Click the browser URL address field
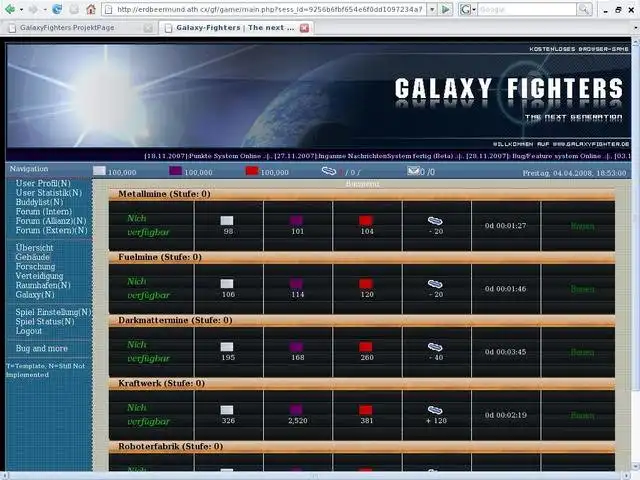 [x=269, y=9]
